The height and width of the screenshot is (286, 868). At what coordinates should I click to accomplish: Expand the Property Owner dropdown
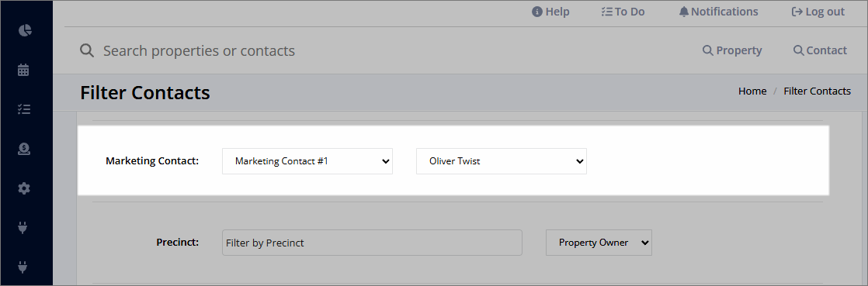click(x=599, y=243)
